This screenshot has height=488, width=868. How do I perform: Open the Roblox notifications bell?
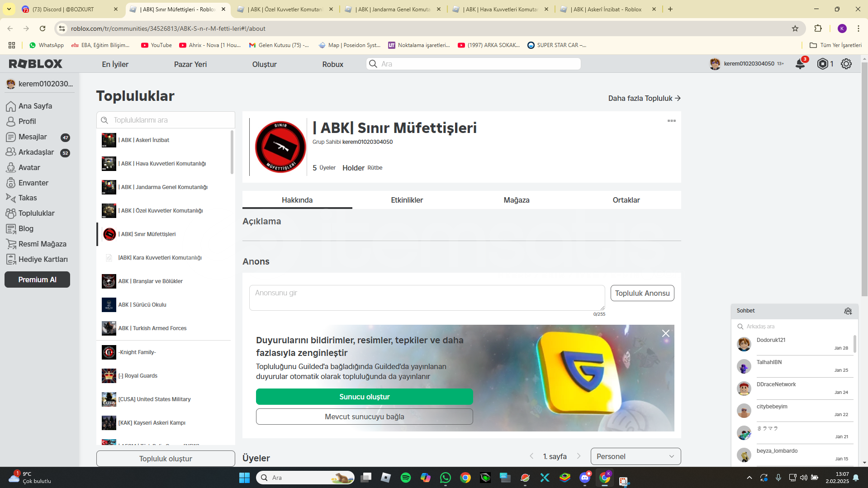pos(800,64)
